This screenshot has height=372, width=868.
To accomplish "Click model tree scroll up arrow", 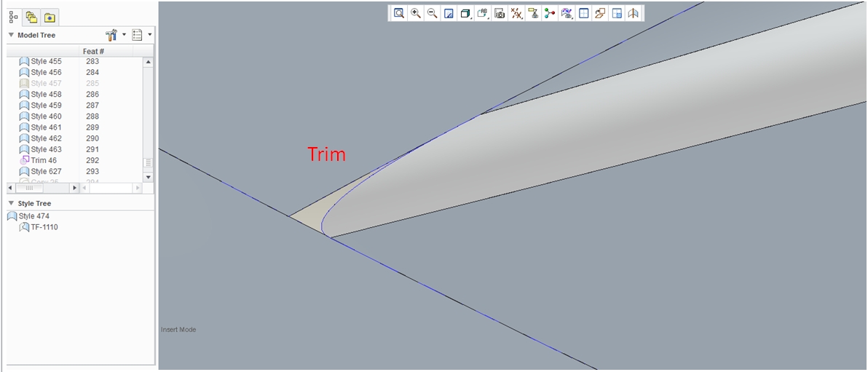I will point(148,62).
